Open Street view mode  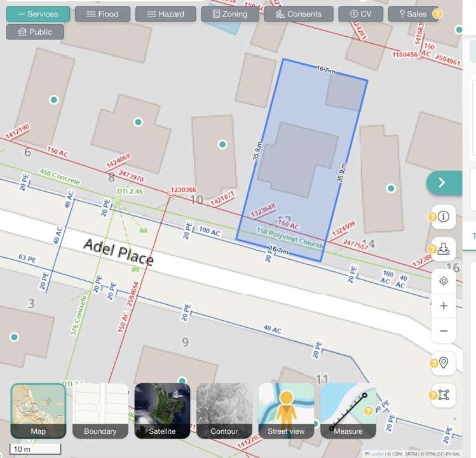click(286, 410)
